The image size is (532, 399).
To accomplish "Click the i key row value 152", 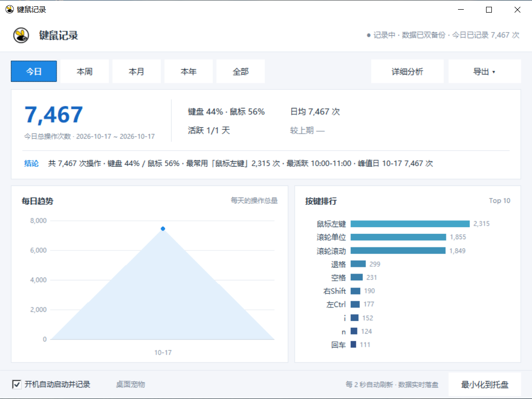I will pyautogui.click(x=368, y=318).
